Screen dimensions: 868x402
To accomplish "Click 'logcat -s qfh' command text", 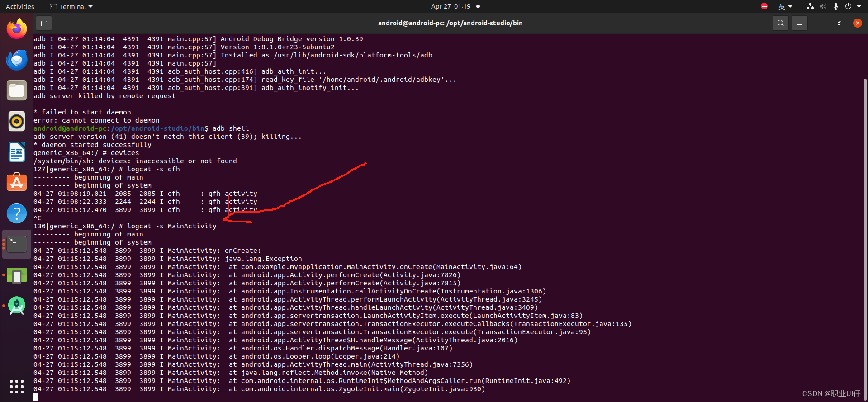I will coord(153,169).
